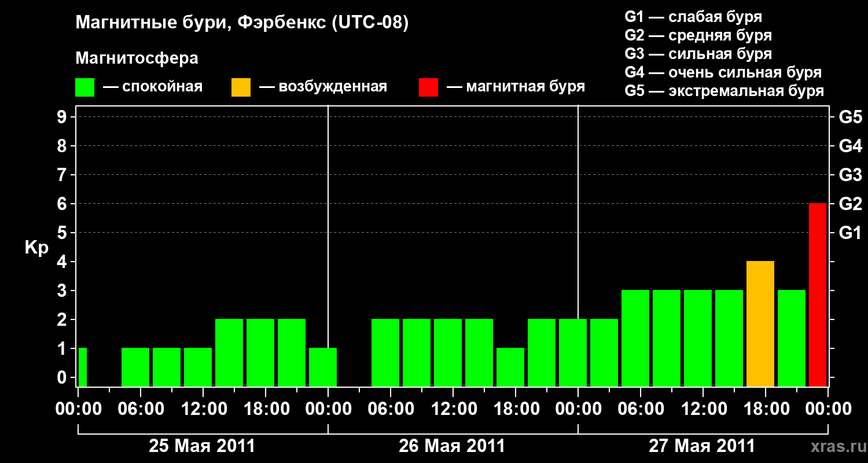Click the 'G3' label on right axis
Screen dimensions: 868x463
click(x=850, y=175)
